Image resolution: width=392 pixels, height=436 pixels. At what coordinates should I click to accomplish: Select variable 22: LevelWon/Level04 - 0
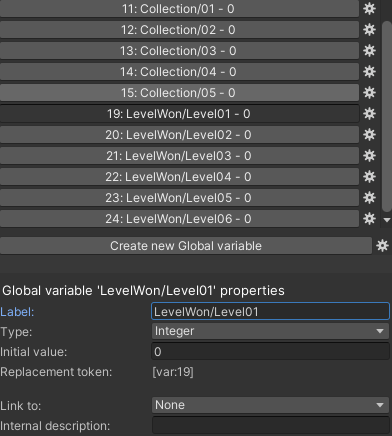(179, 177)
